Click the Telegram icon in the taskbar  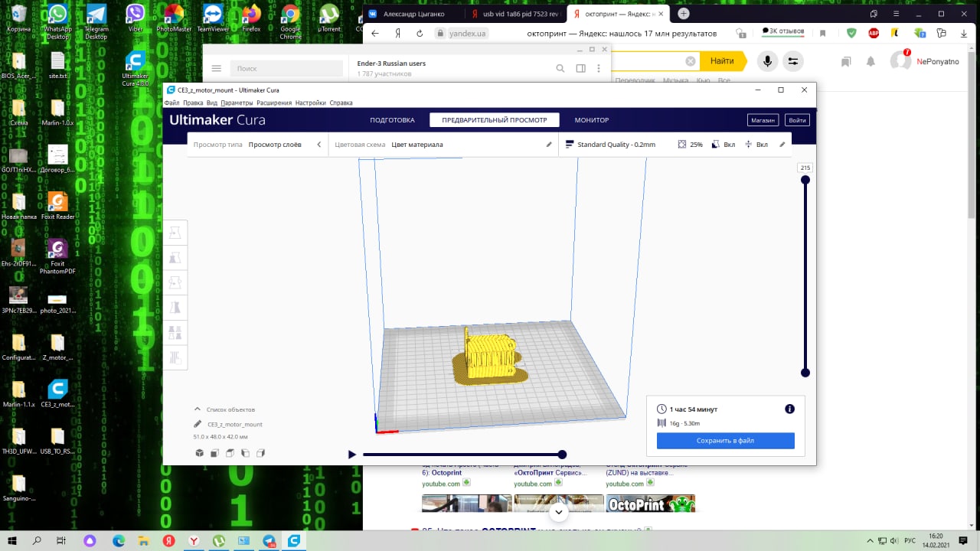(269, 540)
